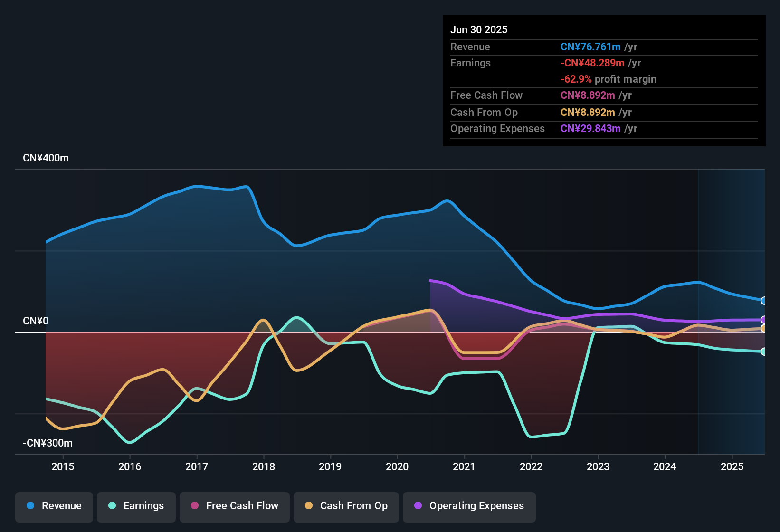Click the pink Free Cash Flow legend dot
Image resolution: width=780 pixels, height=532 pixels.
(x=195, y=506)
